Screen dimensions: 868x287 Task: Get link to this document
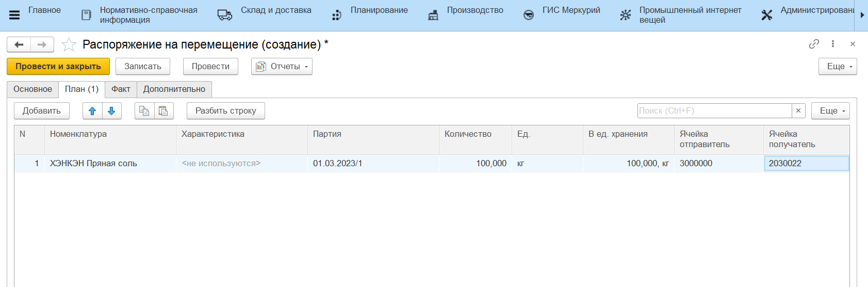[814, 44]
